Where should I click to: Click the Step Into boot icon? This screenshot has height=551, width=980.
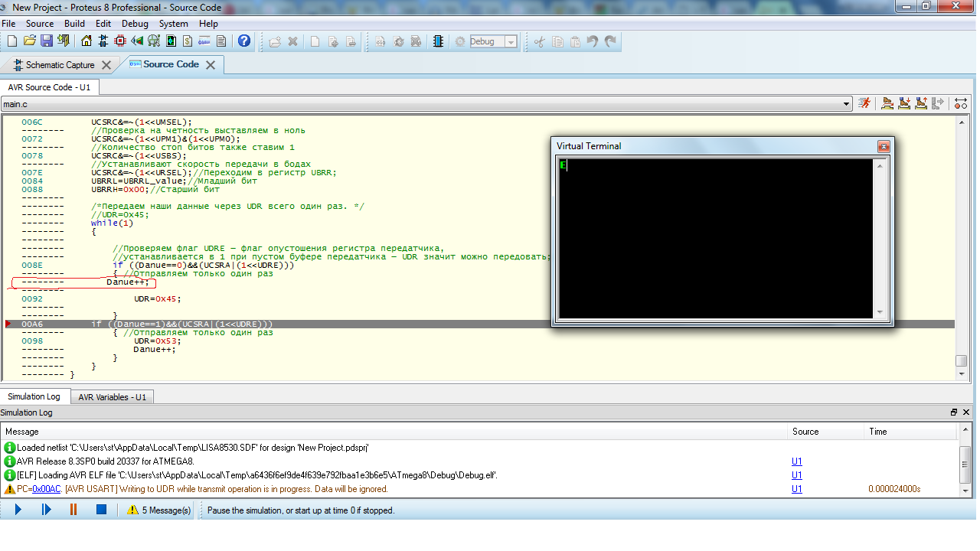point(904,103)
